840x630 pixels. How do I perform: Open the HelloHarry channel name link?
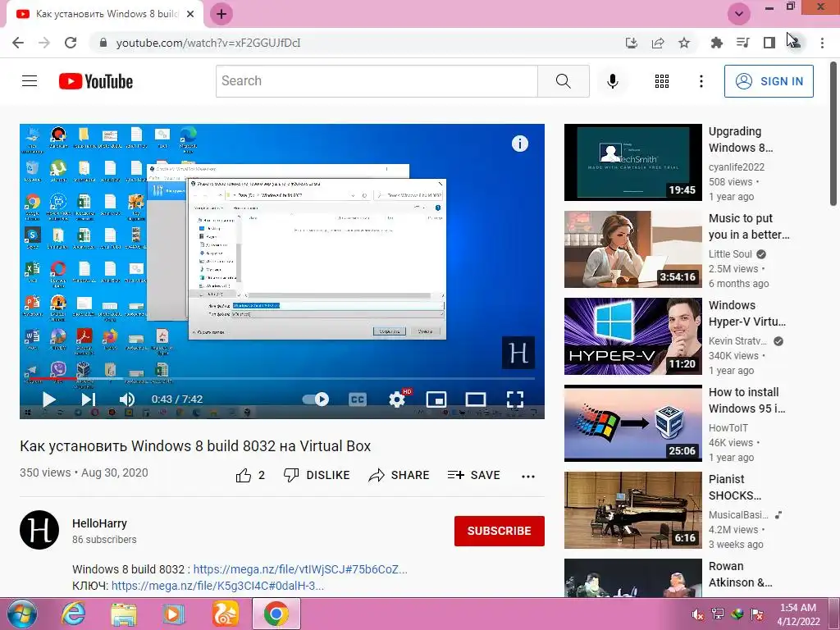click(99, 523)
